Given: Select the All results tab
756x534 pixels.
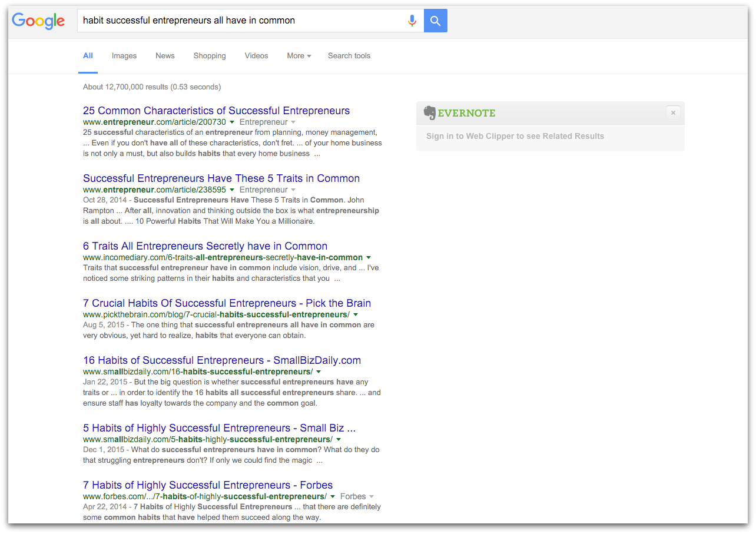Looking at the screenshot, I should click(x=88, y=56).
